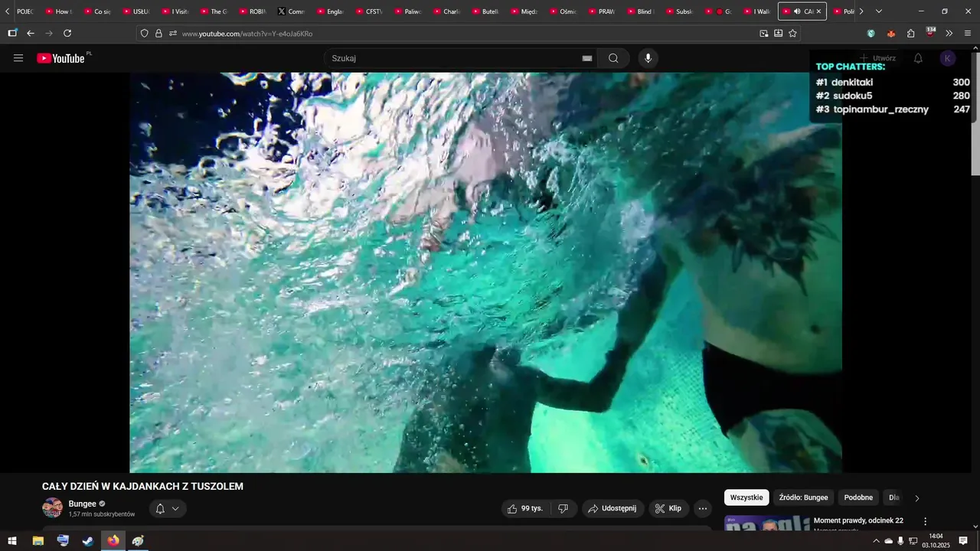Expand subscription notification bell dropdown
This screenshot has width=980, height=551.
(168, 509)
